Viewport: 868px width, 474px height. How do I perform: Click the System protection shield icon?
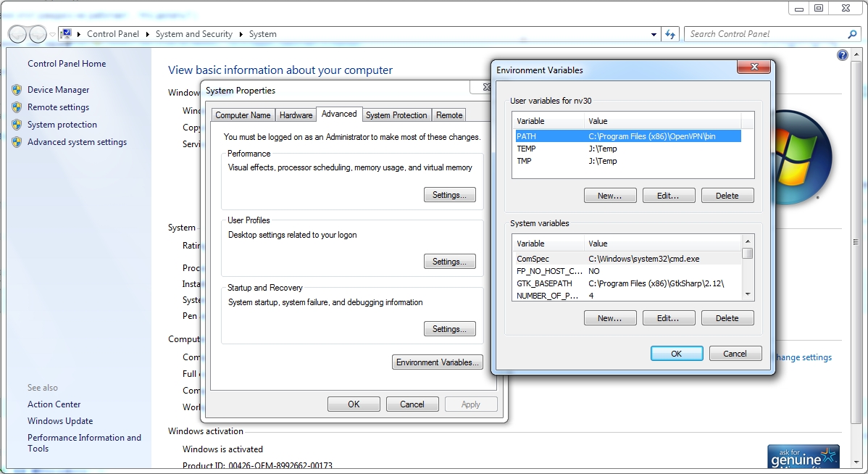(17, 125)
